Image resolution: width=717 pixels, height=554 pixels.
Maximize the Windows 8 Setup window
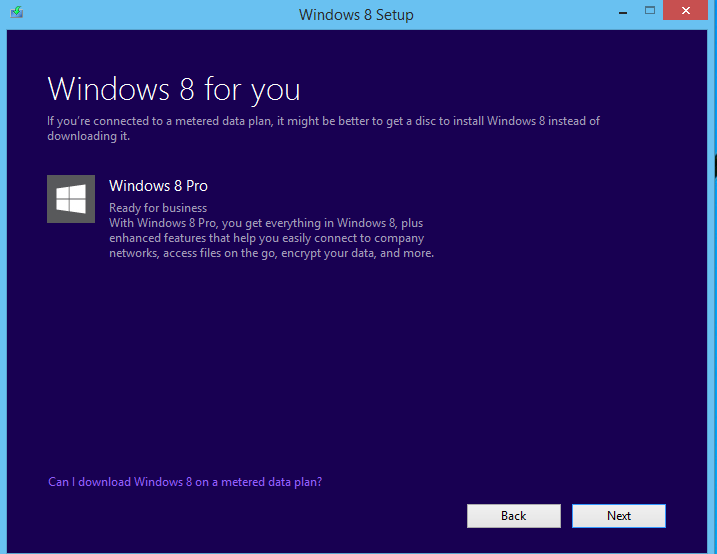649,11
